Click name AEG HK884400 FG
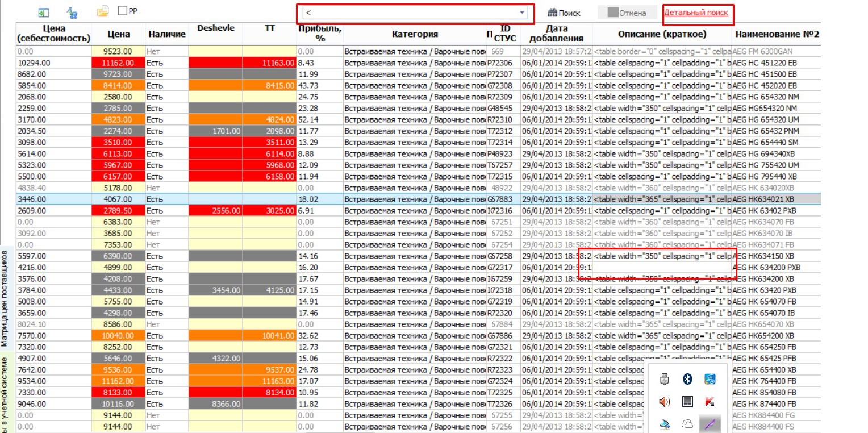 [763, 415]
